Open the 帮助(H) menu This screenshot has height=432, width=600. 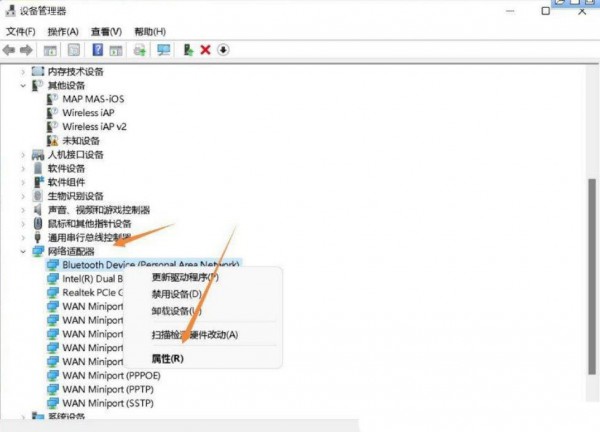click(150, 31)
